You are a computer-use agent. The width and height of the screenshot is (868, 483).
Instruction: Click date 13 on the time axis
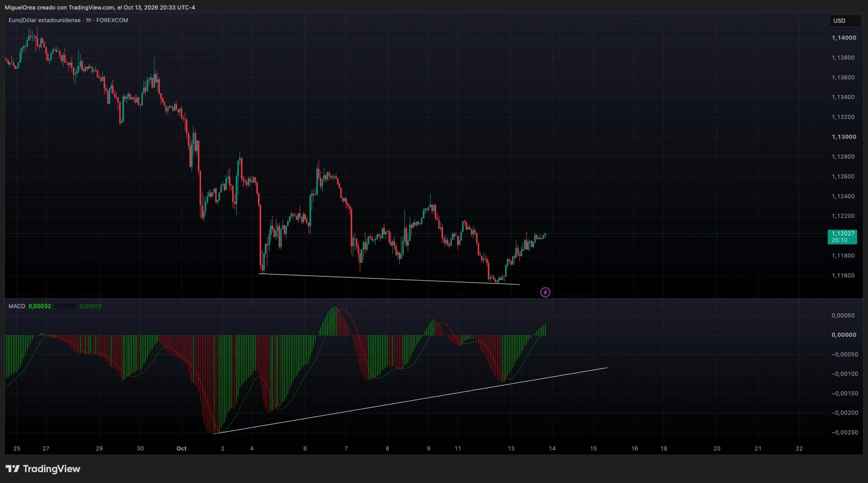(511, 448)
